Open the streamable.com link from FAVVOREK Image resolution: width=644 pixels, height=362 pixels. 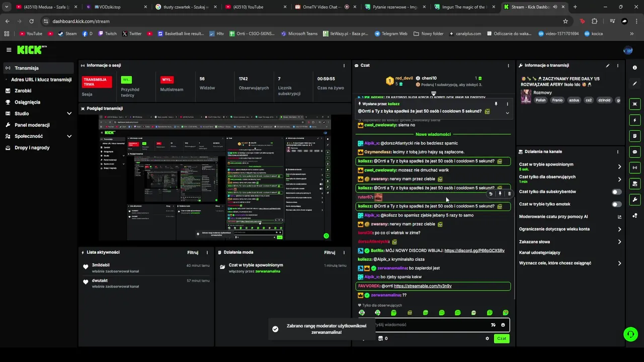(x=423, y=286)
